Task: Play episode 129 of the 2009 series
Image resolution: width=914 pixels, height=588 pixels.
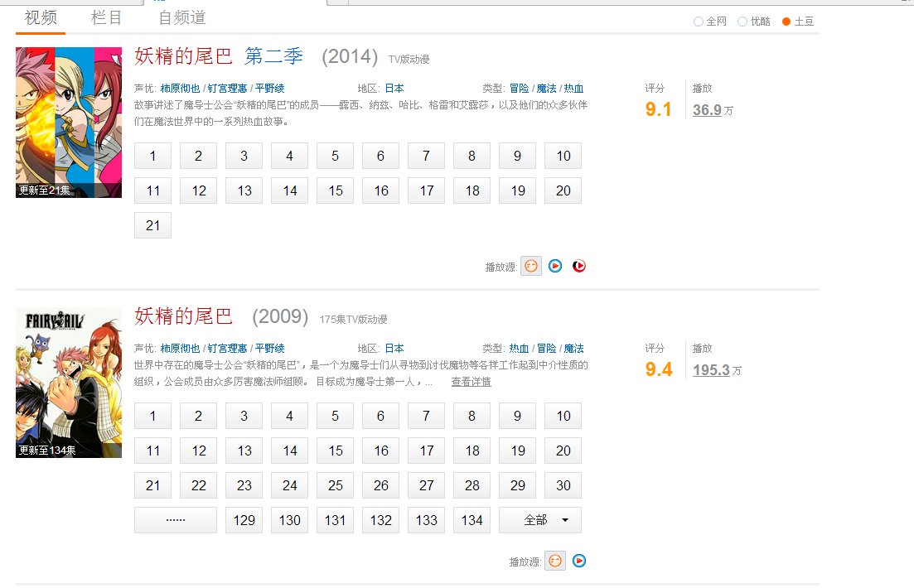Action: (x=244, y=520)
